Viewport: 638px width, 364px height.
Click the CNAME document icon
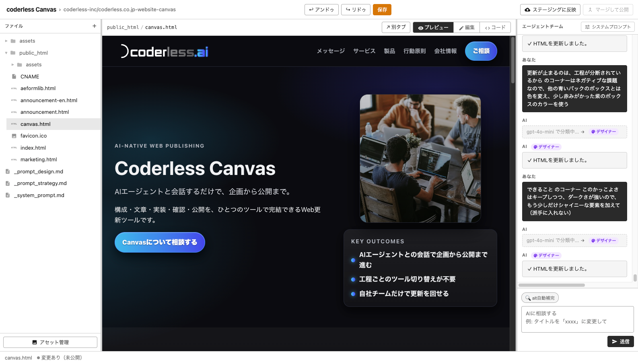(14, 76)
